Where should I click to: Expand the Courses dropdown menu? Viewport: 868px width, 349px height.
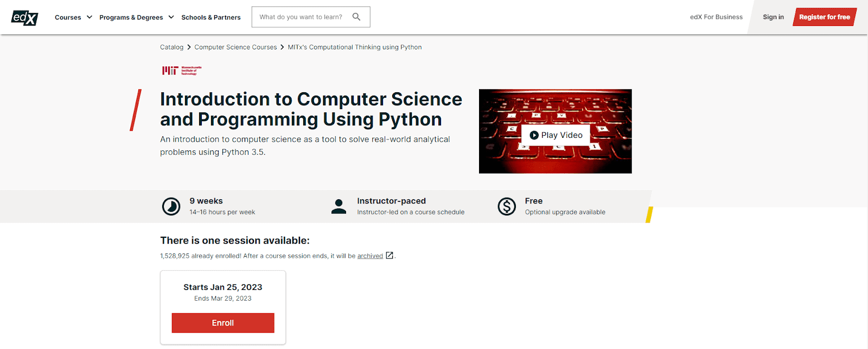73,17
